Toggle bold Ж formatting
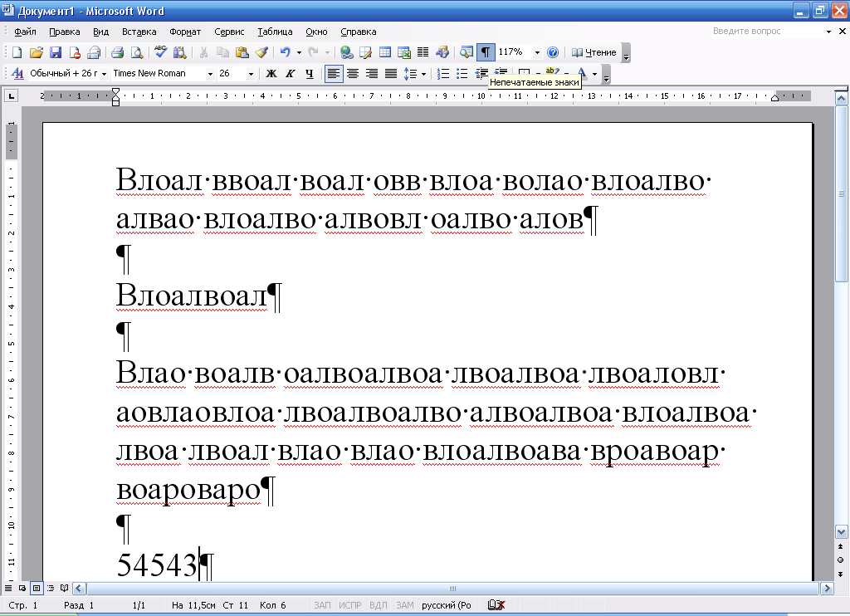The width and height of the screenshot is (850, 616). (x=271, y=73)
